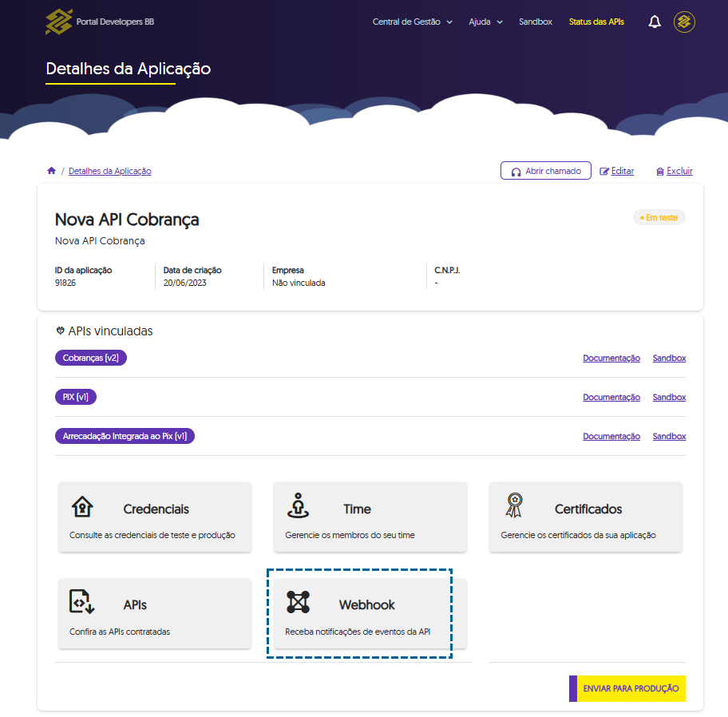Viewport: 728px width, 717px height.
Task: Click the Editar link
Action: (x=622, y=171)
